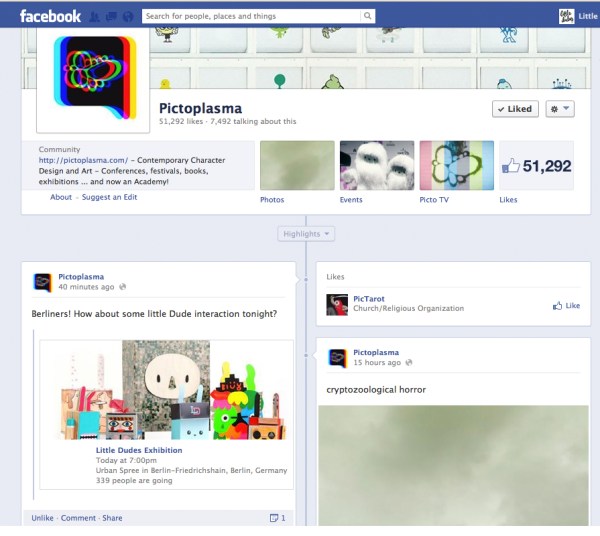Image resolution: width=600 pixels, height=536 pixels.
Task: Open the Events section
Action: (x=377, y=165)
